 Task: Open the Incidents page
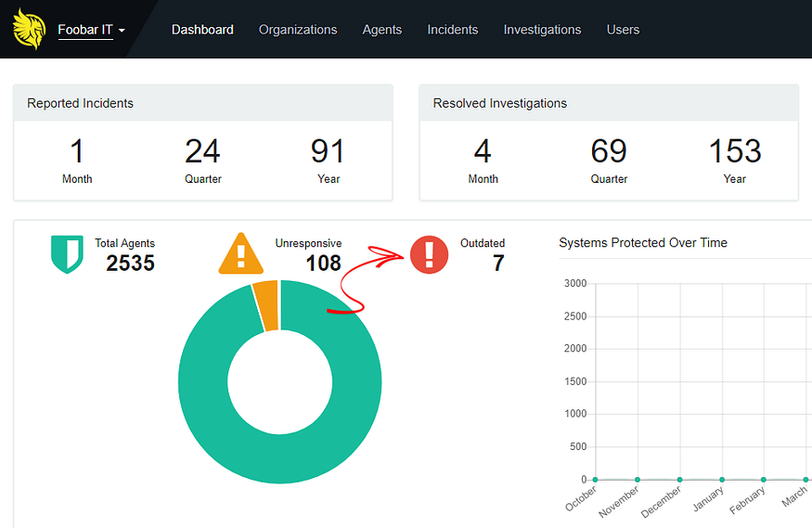tap(453, 30)
